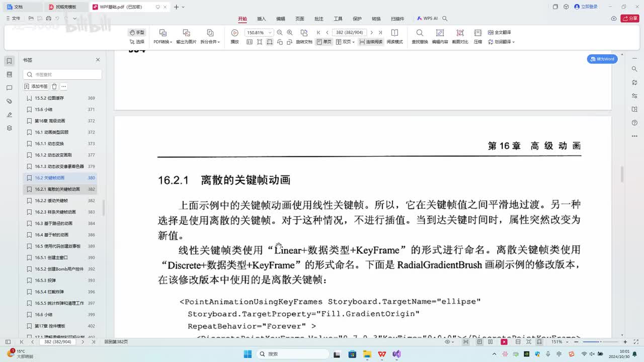Screen dimensions: 644x362
Task: Open the 开始 ribbon tab
Action: click(243, 19)
